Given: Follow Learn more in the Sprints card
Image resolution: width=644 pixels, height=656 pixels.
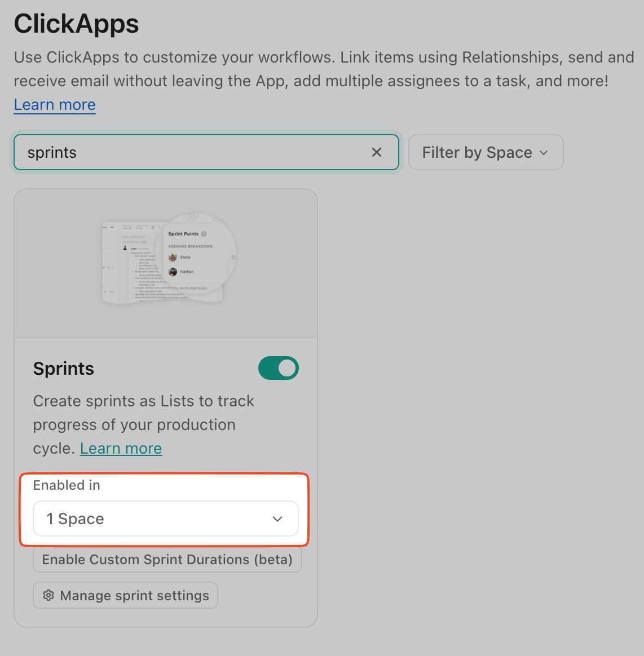Looking at the screenshot, I should coord(121,448).
